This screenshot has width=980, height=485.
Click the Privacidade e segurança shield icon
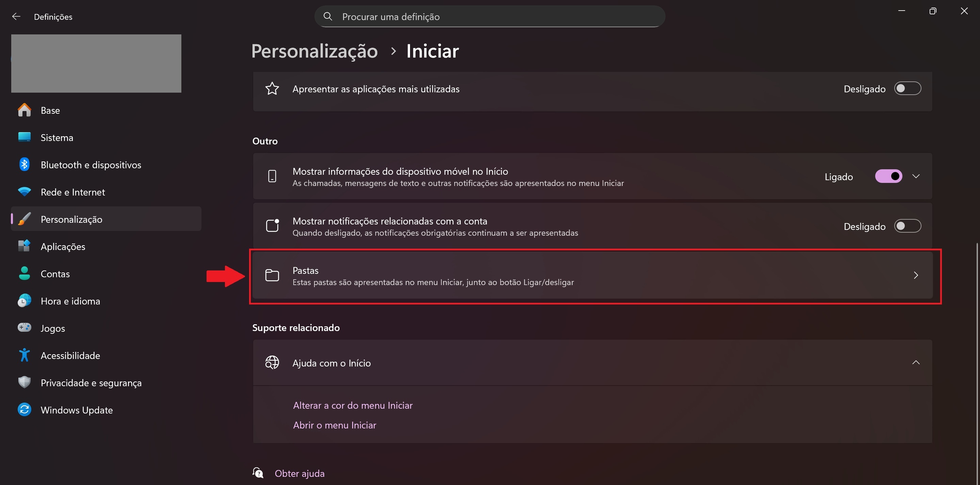tap(24, 382)
